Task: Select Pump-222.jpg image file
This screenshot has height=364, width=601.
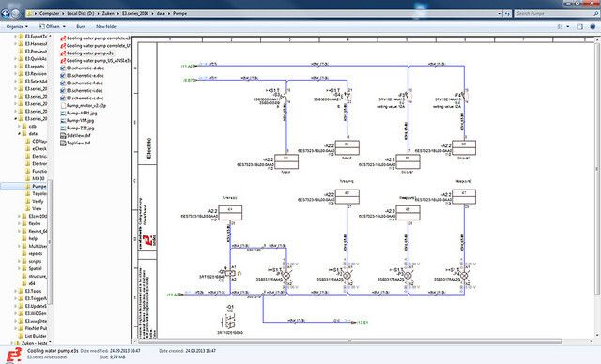Action: tap(77, 129)
